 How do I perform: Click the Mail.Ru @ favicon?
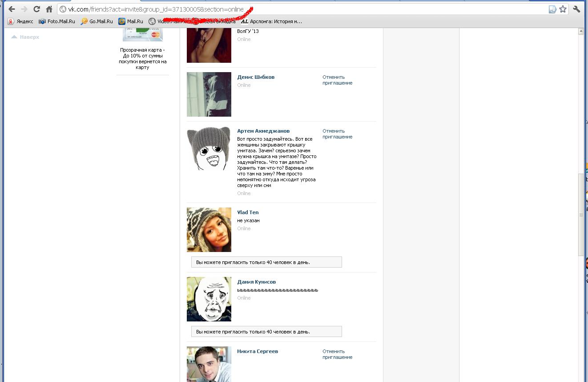coord(121,21)
